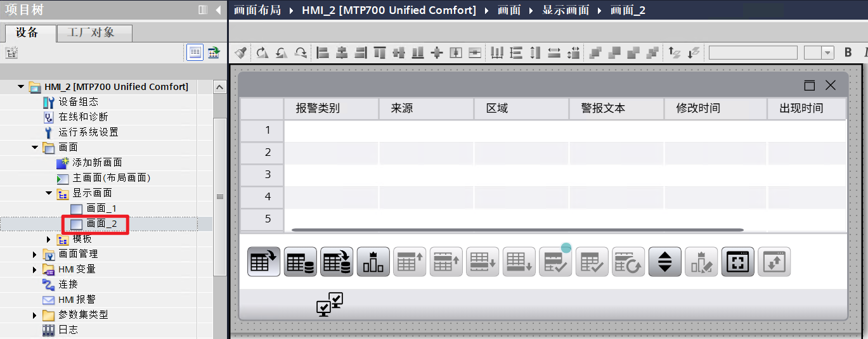This screenshot has width=868, height=339.
Task: Click the project tree scroll up arrow
Action: (219, 87)
